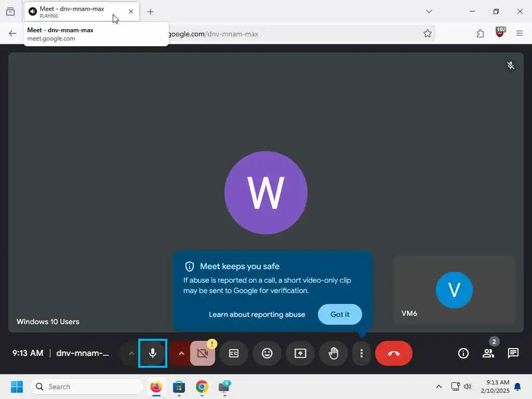Open Microsoft Store from taskbar
The height and width of the screenshot is (399, 532).
tap(179, 387)
